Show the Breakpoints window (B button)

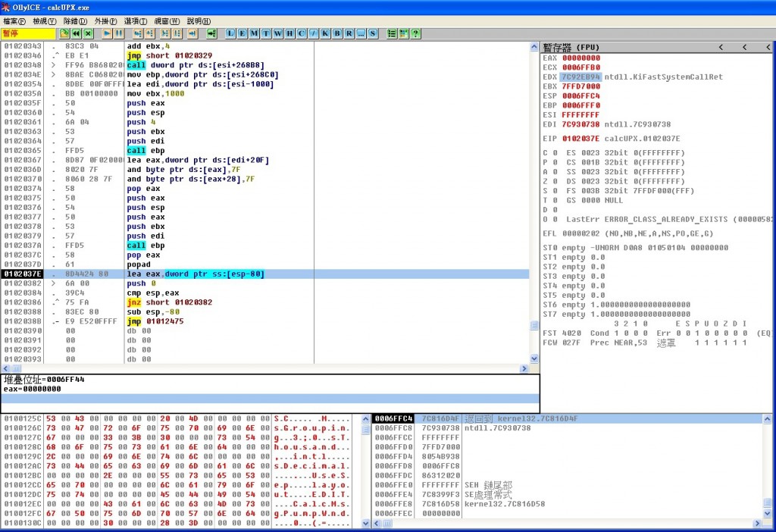[338, 34]
